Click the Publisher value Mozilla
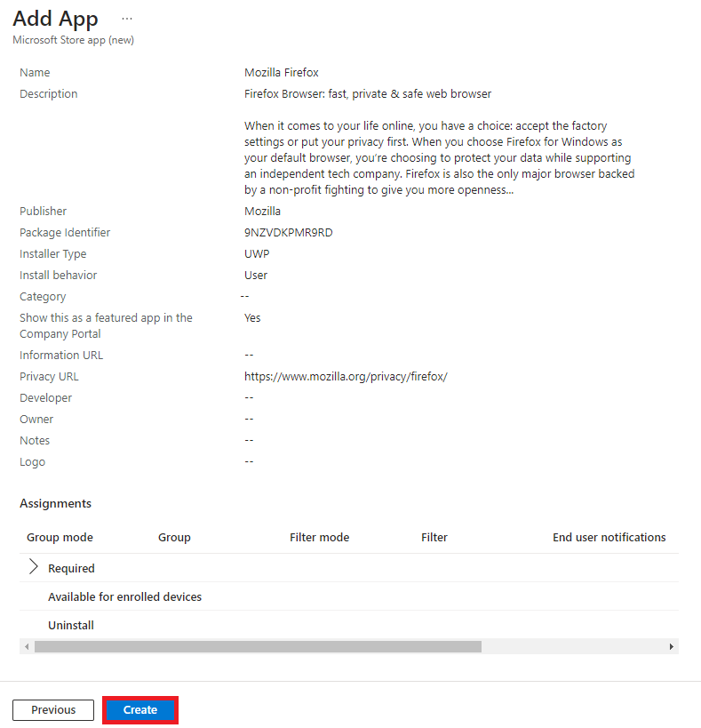The image size is (701, 728). pyautogui.click(x=262, y=212)
